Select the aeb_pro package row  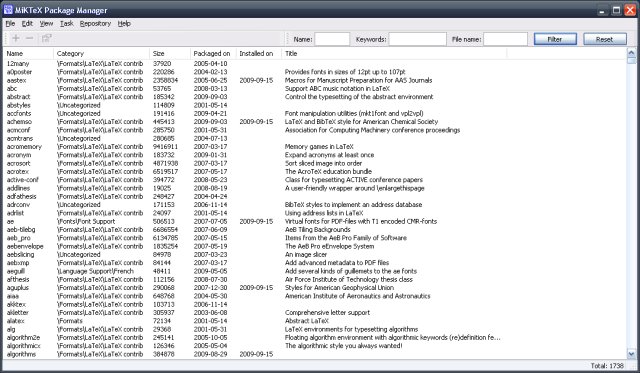pos(315,238)
